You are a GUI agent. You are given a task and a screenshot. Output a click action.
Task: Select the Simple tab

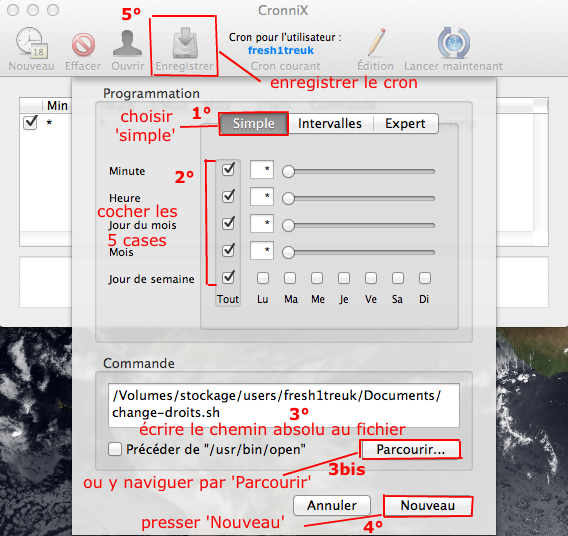(254, 123)
